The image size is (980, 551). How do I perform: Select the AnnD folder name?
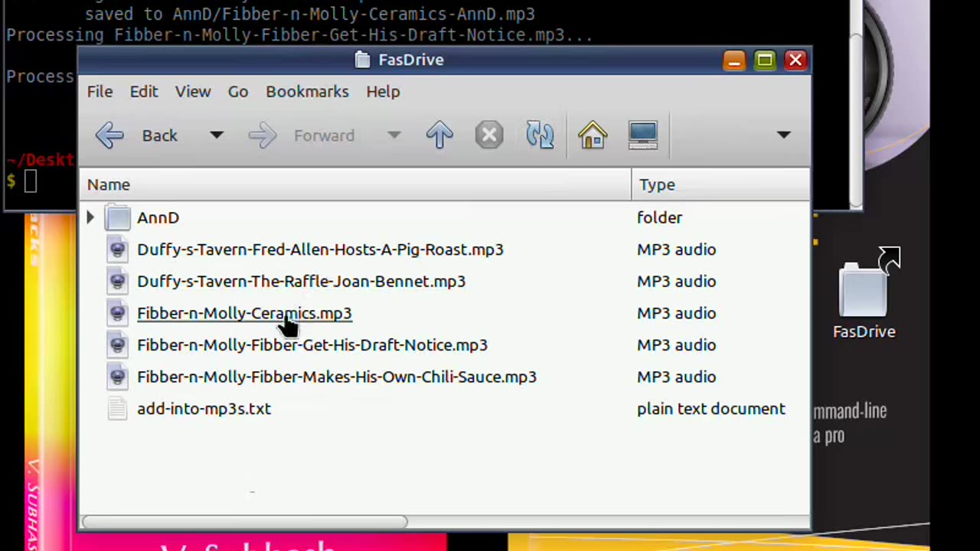158,218
